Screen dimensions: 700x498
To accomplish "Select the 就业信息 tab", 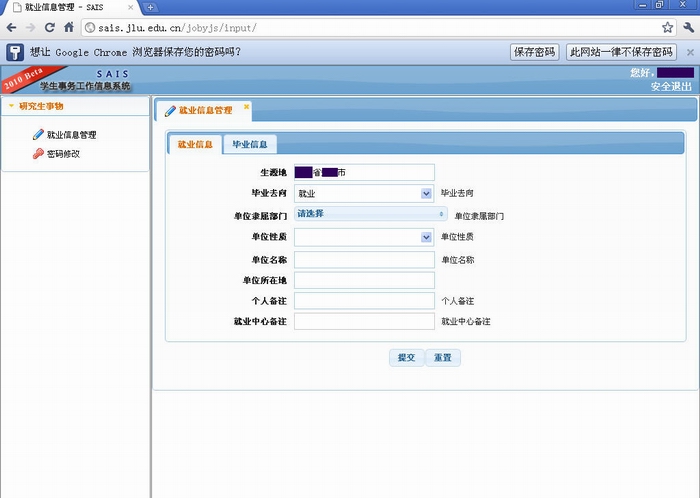I will point(195,145).
